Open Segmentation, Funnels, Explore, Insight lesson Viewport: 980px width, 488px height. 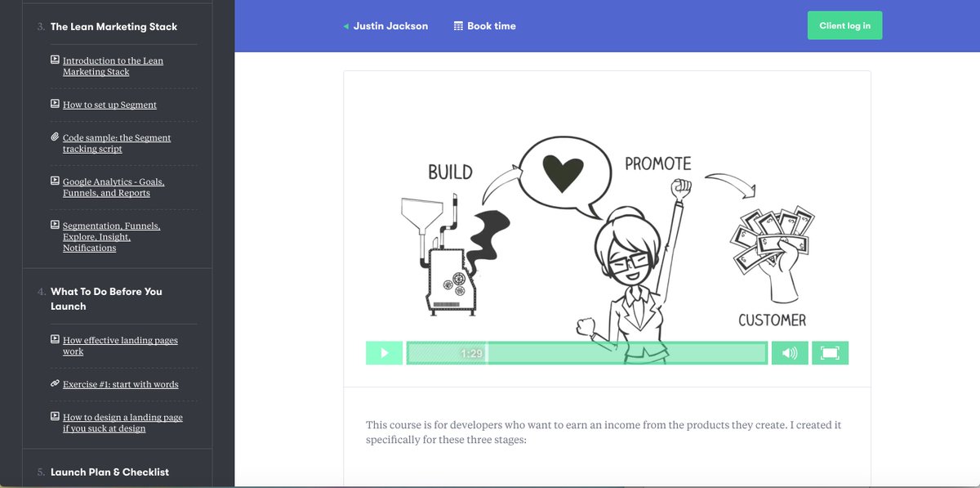111,236
